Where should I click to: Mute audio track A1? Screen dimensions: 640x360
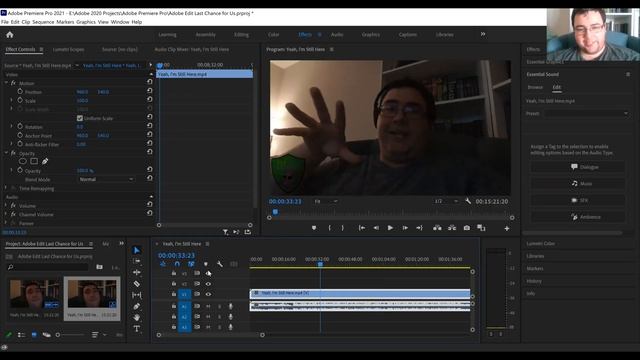tap(208, 306)
